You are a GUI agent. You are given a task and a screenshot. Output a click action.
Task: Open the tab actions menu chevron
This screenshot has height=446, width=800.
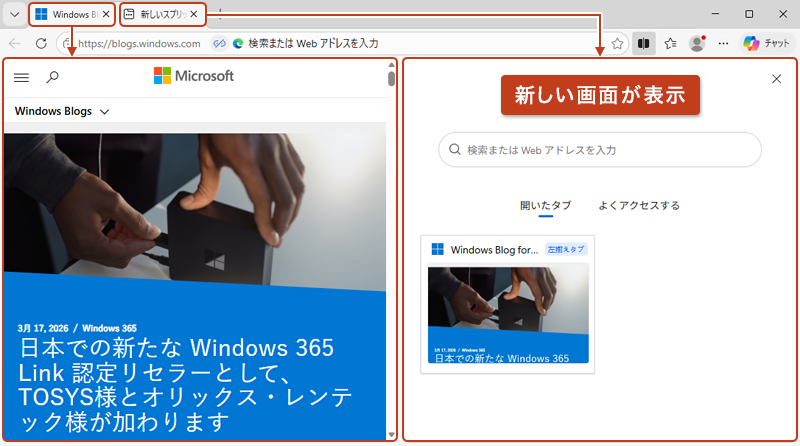14,14
